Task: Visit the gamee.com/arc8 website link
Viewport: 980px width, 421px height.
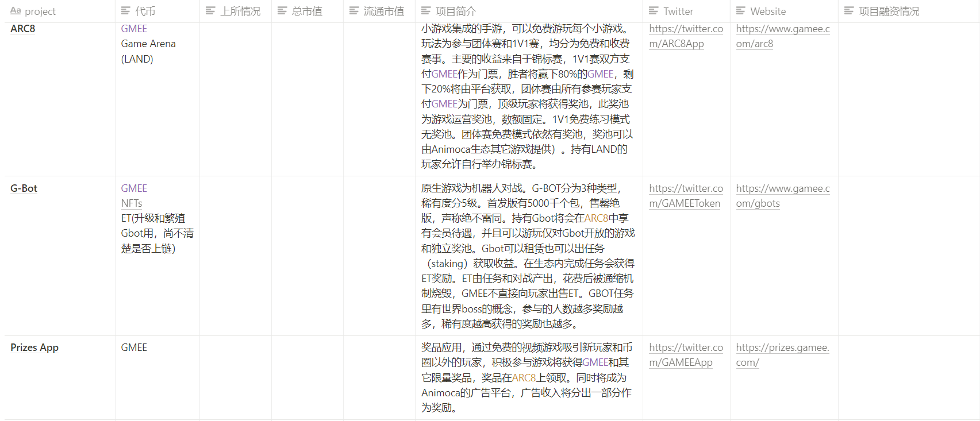Action: tap(782, 36)
